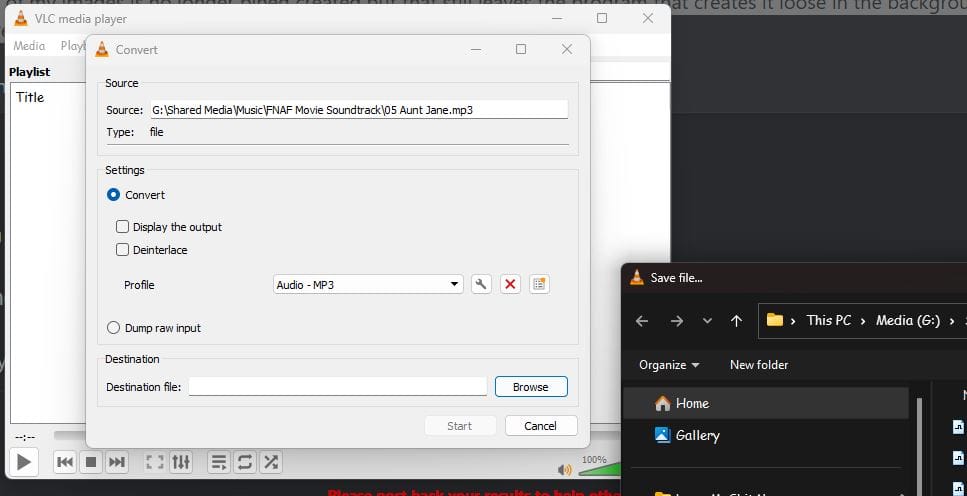Expand Media (G:) breadcrumb chevron

pos(953,321)
